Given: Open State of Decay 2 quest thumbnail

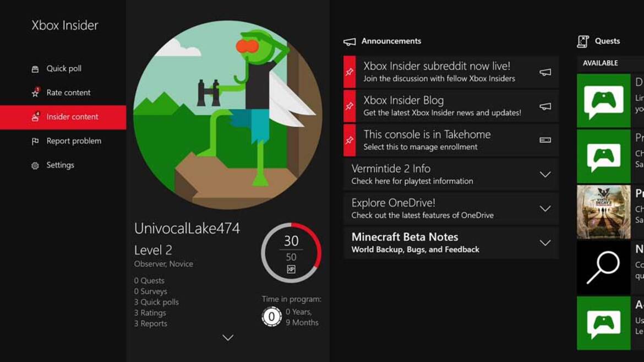Looking at the screenshot, I should pos(603,212).
